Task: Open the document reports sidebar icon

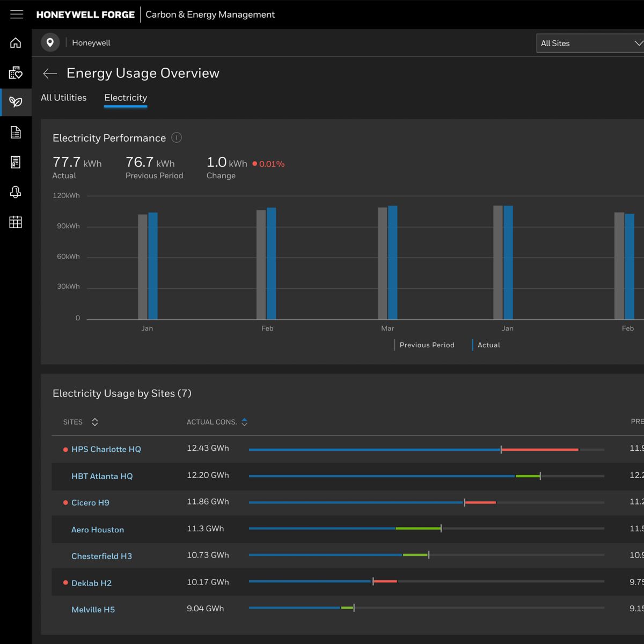Action: tap(16, 133)
